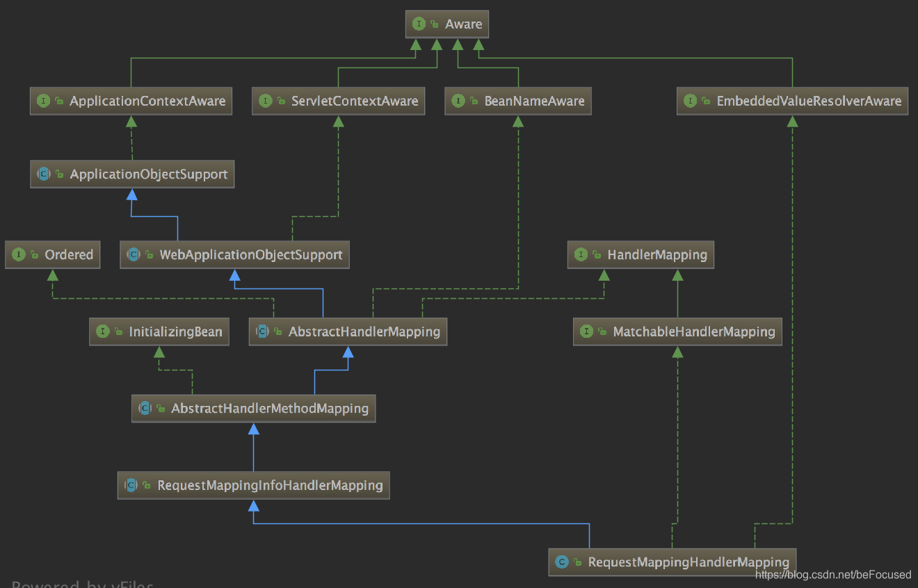
Task: Click the arrow between Aware and BeanNameAware
Action: pos(458,44)
